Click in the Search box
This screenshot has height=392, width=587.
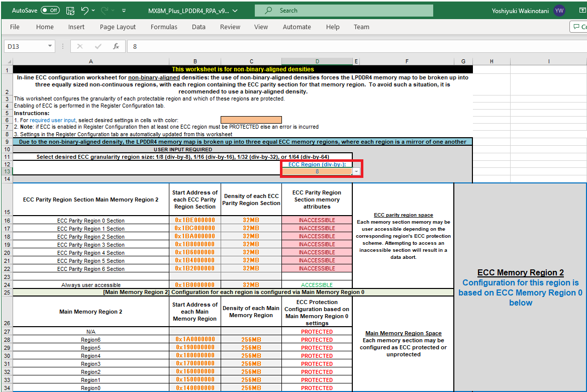click(344, 11)
